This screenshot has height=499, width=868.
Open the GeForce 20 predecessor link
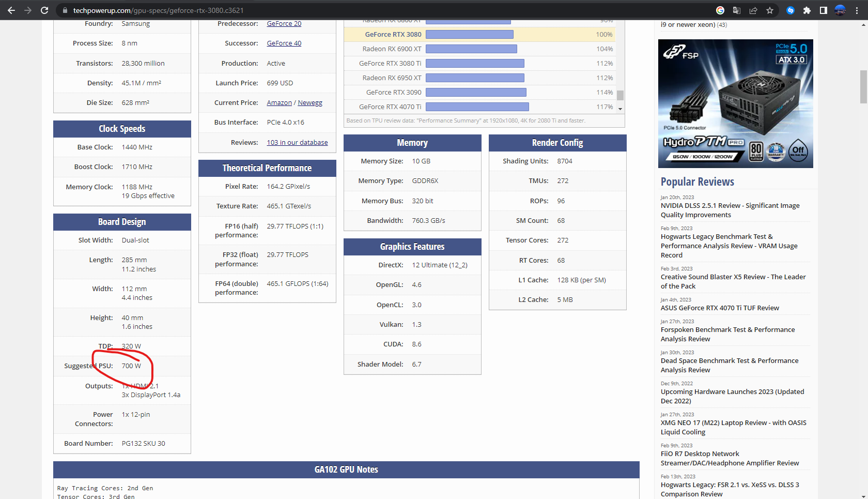[x=284, y=24]
